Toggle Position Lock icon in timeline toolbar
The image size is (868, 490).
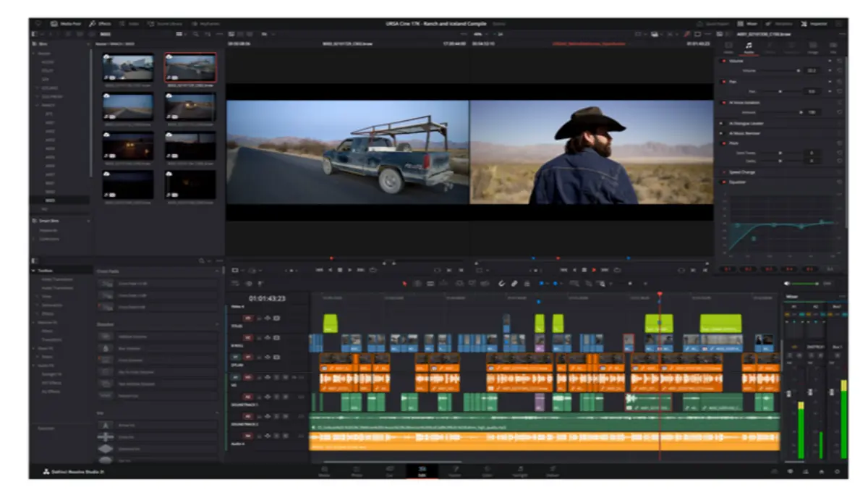click(527, 284)
